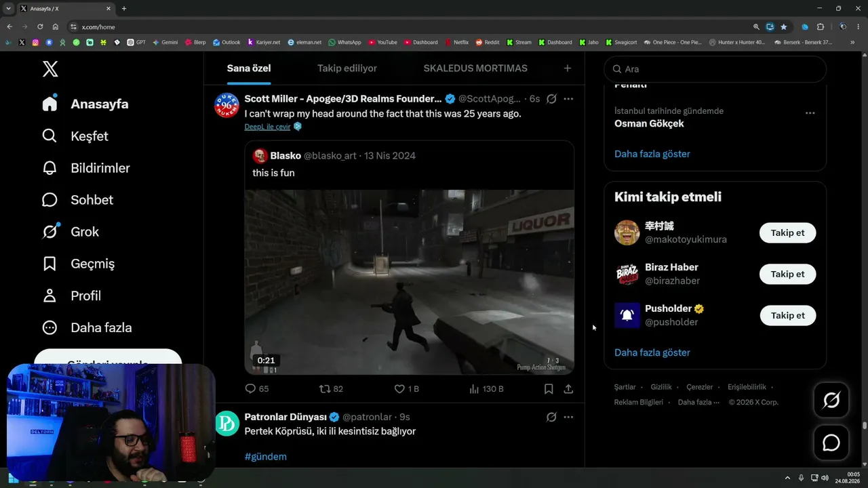Open Reklam Bilgileri footer link

[639, 402]
